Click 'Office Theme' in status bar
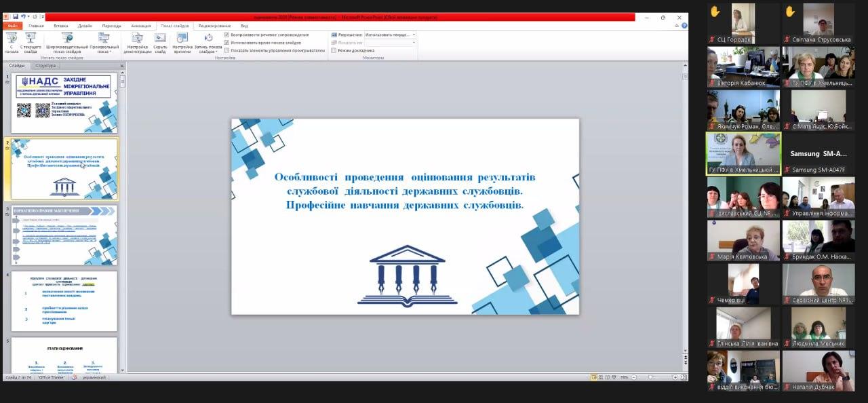Image resolution: width=868 pixels, height=403 pixels. (x=52, y=377)
